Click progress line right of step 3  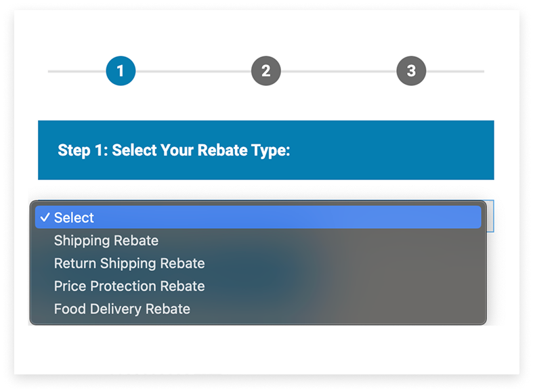[x=455, y=71]
